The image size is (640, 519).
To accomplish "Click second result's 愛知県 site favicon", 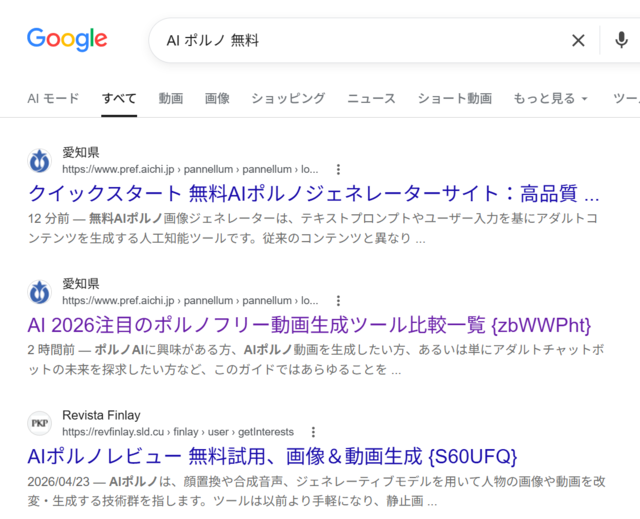I will click(40, 292).
